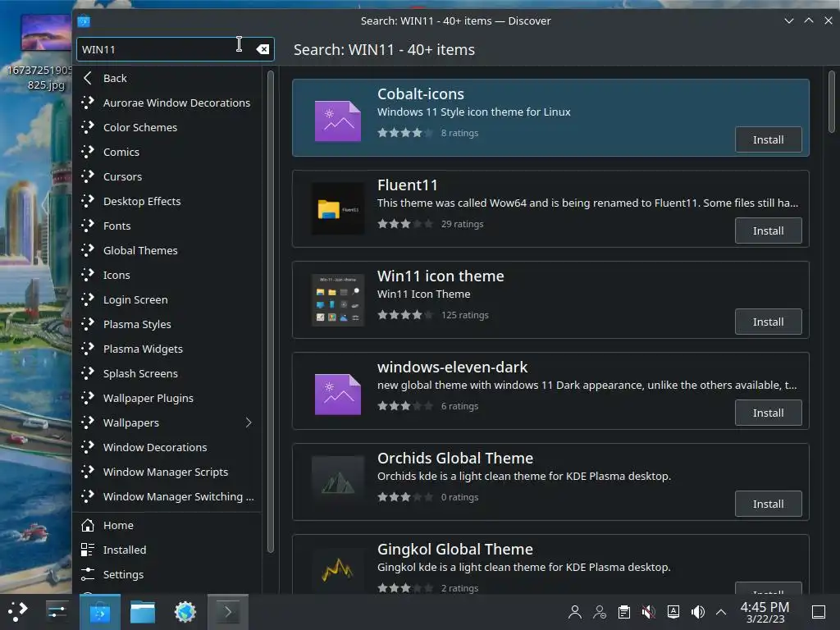The height and width of the screenshot is (630, 840).
Task: Launch the web browser from taskbar
Action: pyautogui.click(x=185, y=612)
